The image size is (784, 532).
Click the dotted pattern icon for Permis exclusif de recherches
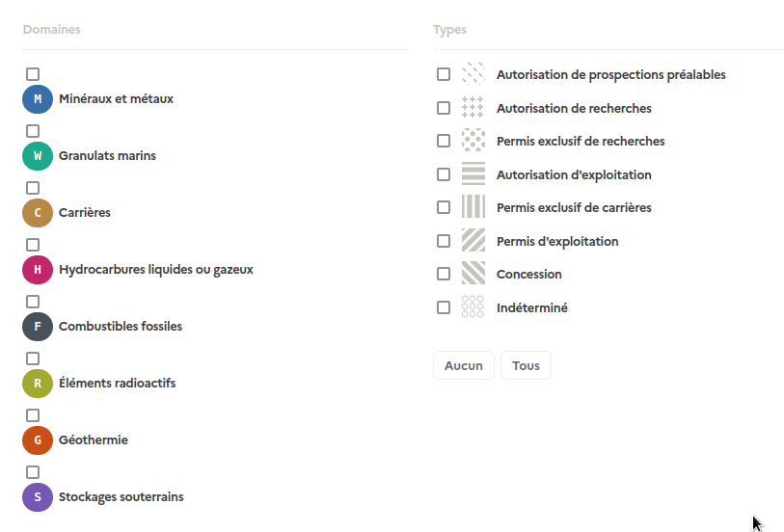[x=473, y=141]
